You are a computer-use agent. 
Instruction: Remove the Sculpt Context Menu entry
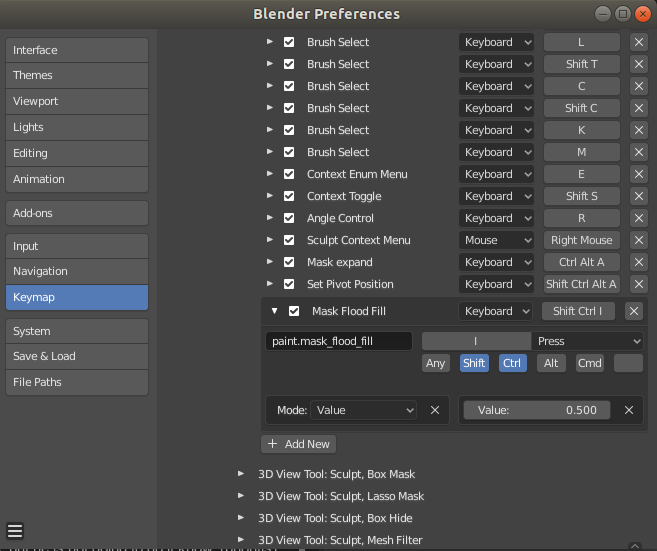[639, 240]
